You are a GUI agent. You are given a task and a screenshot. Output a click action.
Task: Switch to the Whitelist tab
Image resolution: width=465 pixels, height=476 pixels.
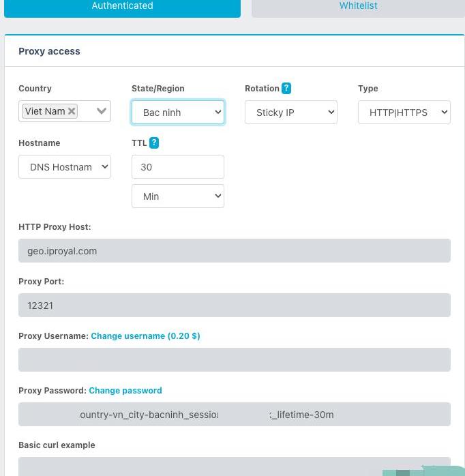pos(358,7)
